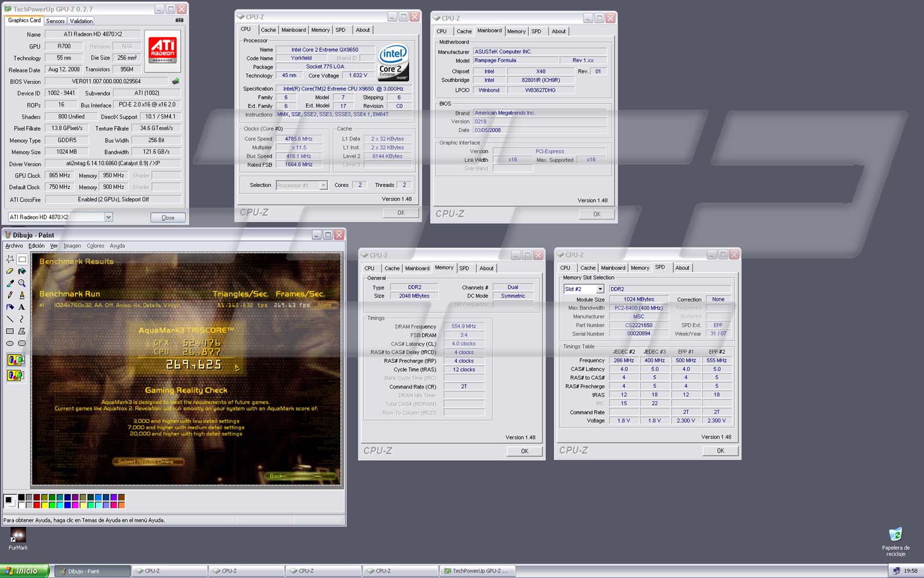Open SPD tab in Mainboard CPU-Z window
Image resolution: width=924 pixels, height=578 pixels.
(x=536, y=31)
